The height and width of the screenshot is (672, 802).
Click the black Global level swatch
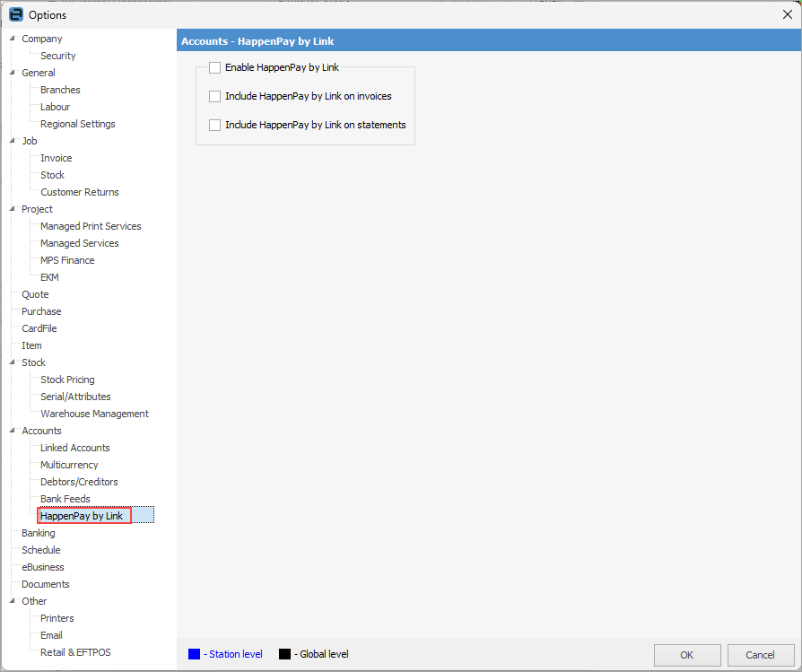coord(285,654)
